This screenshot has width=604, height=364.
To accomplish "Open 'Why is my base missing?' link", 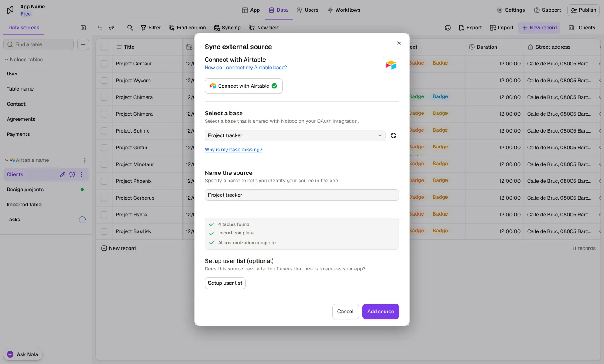I will tap(234, 150).
